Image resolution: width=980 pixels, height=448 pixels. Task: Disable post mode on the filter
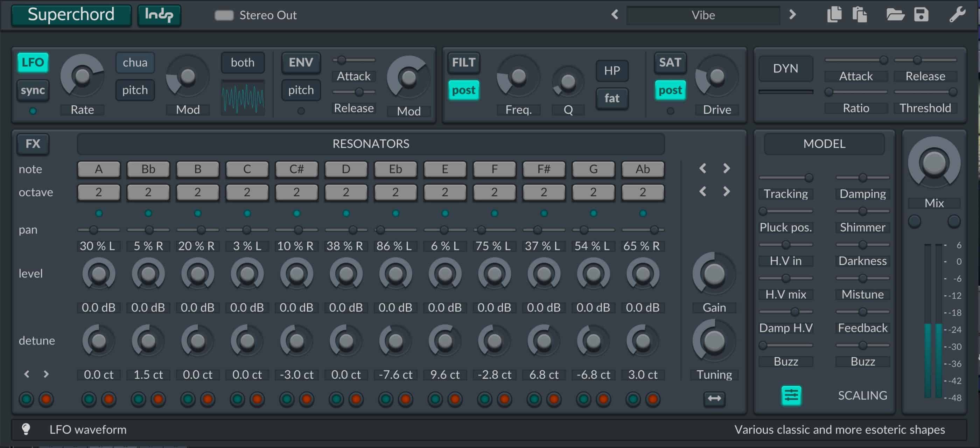[x=463, y=90]
